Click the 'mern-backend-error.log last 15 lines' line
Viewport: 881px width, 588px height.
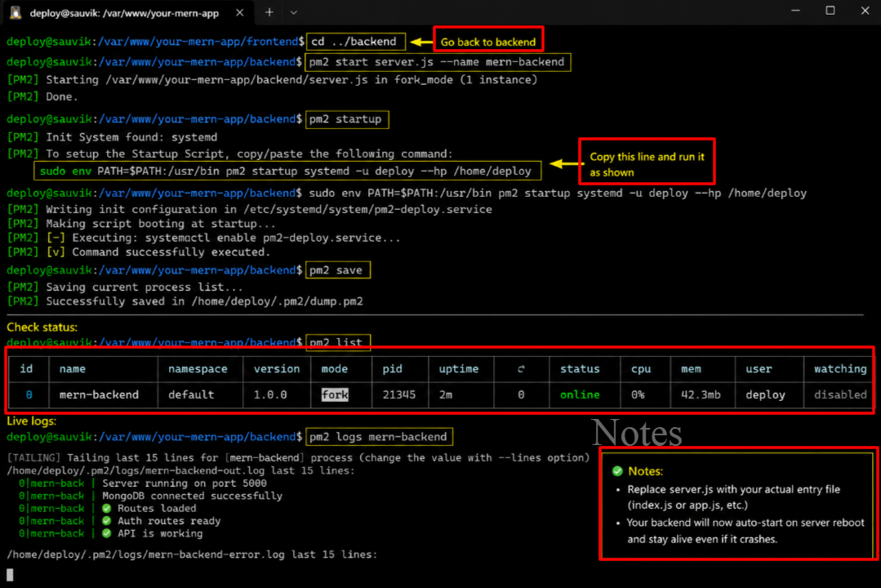[192, 555]
